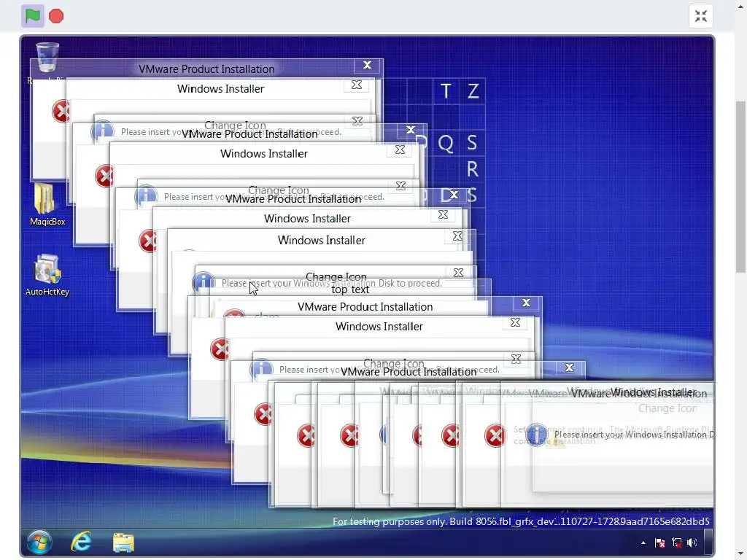This screenshot has height=560, width=747.
Task: Click the 'top text' label
Action: (x=350, y=289)
